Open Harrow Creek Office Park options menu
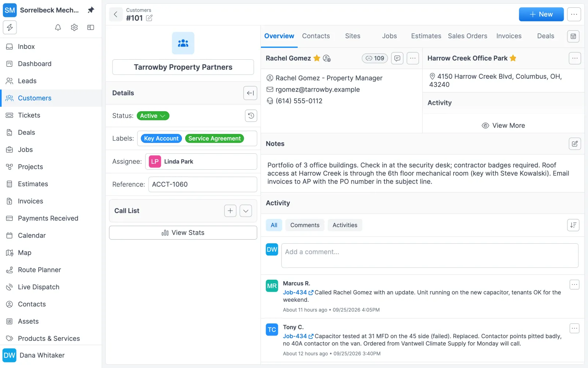 [x=575, y=58]
